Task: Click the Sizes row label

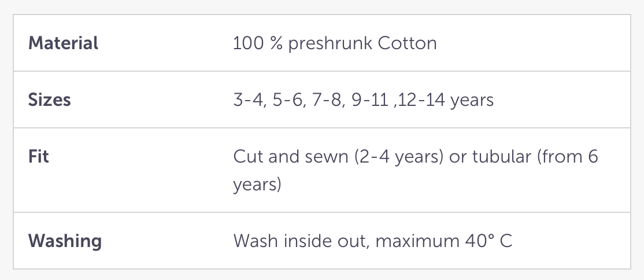Action: (49, 100)
